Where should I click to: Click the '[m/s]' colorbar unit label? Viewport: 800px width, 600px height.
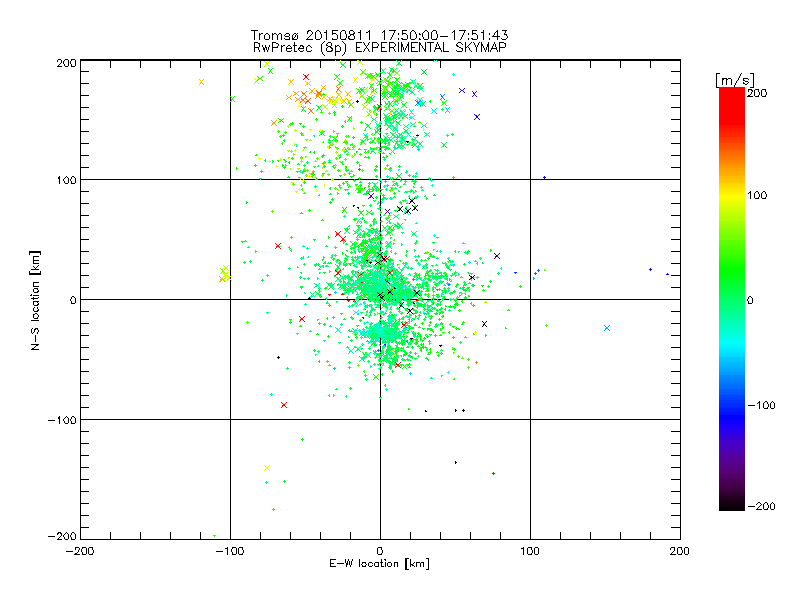point(734,80)
